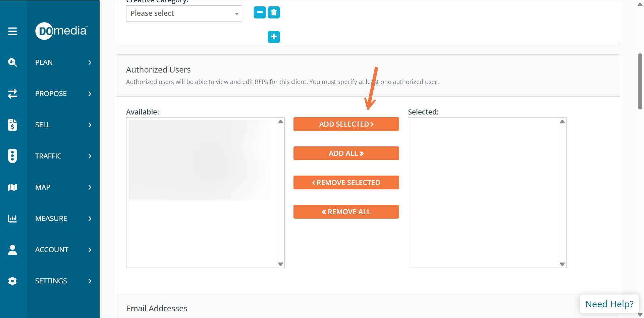The image size is (644, 318).
Task: Expand the SETTINGS menu chevron
Action: (x=90, y=281)
